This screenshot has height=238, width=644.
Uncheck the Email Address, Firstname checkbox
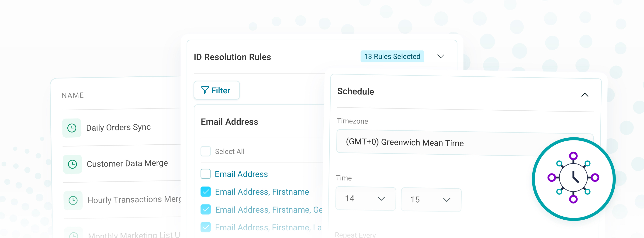(x=205, y=192)
